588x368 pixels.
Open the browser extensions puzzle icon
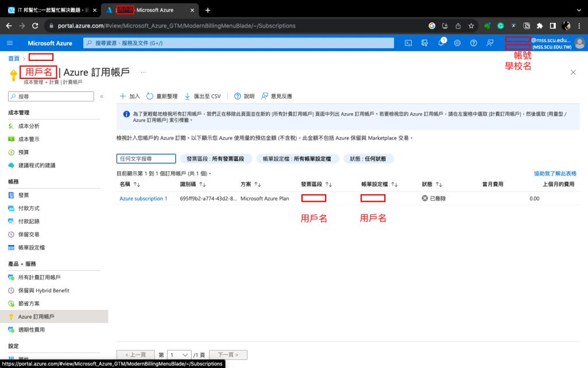click(540, 26)
